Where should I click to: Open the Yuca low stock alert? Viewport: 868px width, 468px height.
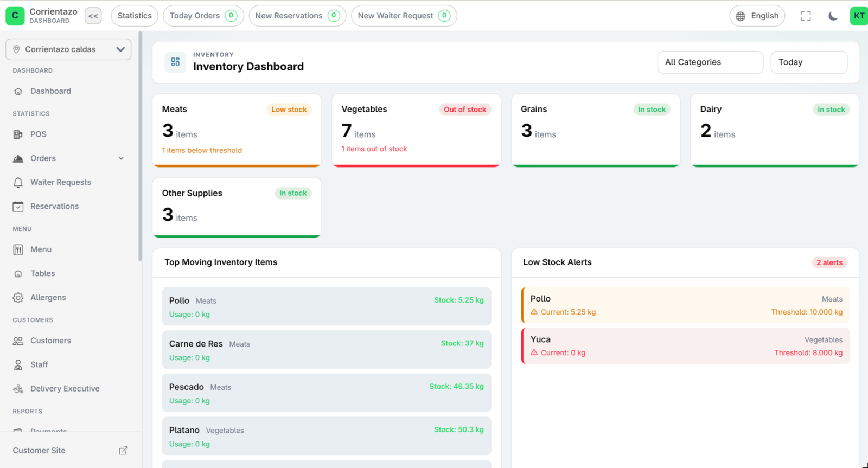tap(686, 346)
